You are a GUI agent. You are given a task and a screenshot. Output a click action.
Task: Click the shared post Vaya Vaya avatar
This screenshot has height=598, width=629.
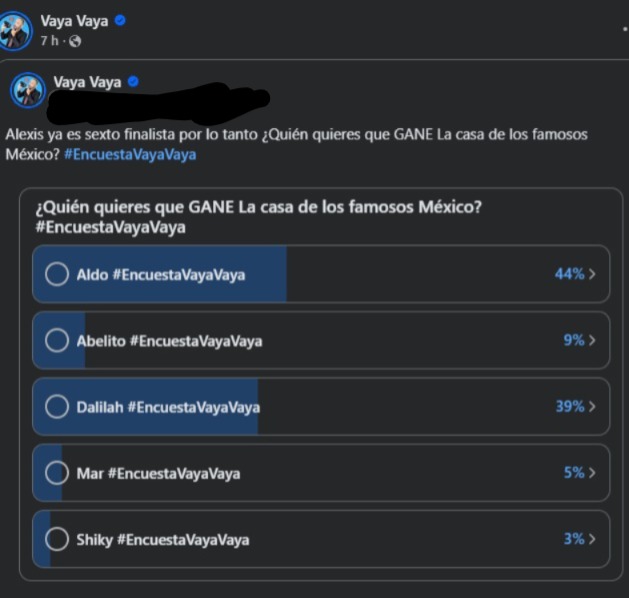point(27,89)
